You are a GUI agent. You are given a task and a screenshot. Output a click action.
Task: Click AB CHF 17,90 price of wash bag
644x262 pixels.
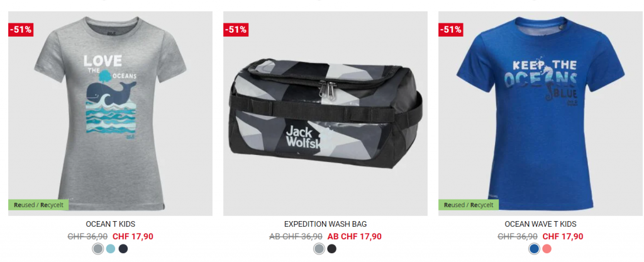click(355, 237)
